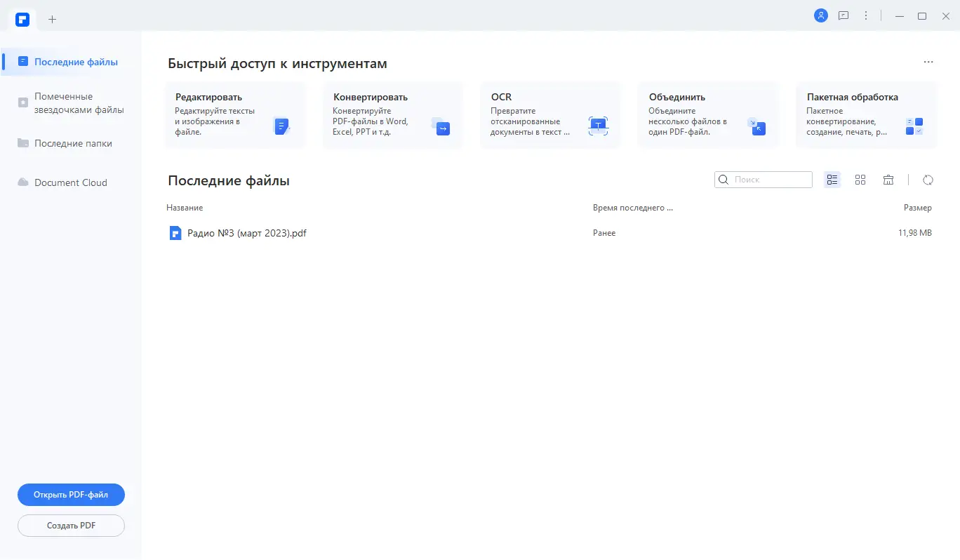Open the user account avatar icon
The width and height of the screenshot is (960, 560).
[x=821, y=15]
